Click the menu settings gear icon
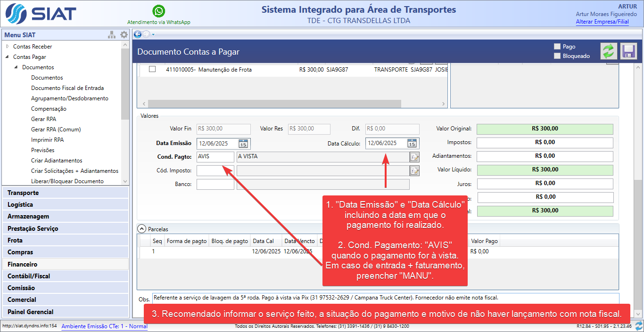Screen dimensions: 644x332 [124, 35]
